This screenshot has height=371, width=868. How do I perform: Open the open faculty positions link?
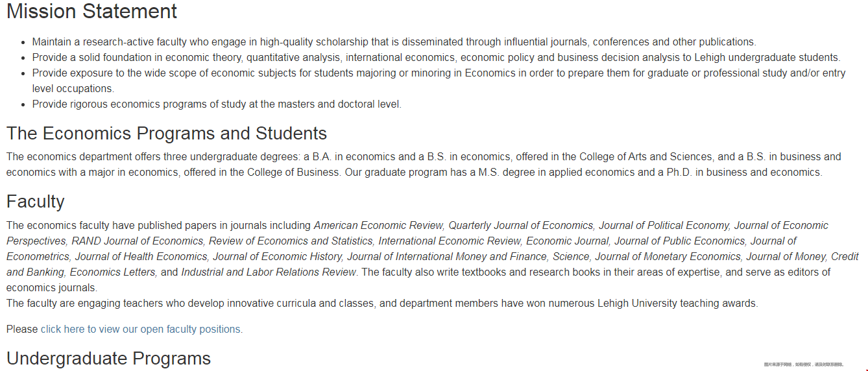coord(141,329)
